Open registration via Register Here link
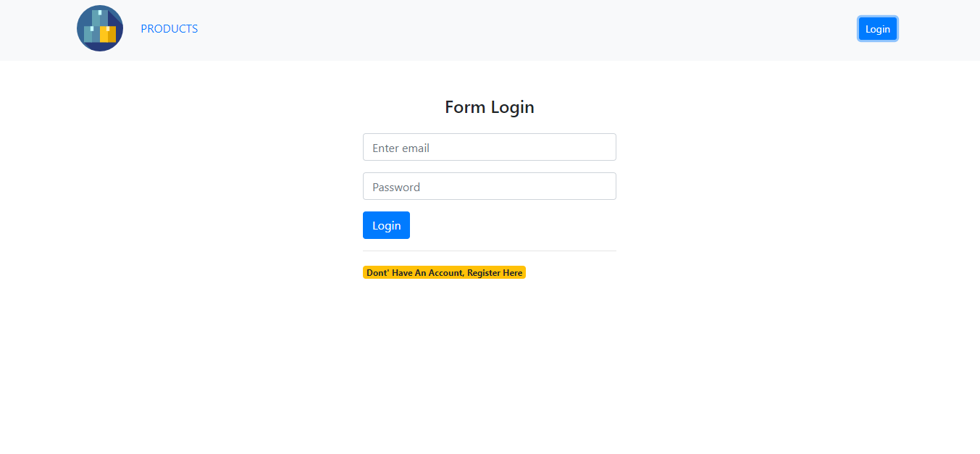This screenshot has height=454, width=980. click(x=444, y=272)
